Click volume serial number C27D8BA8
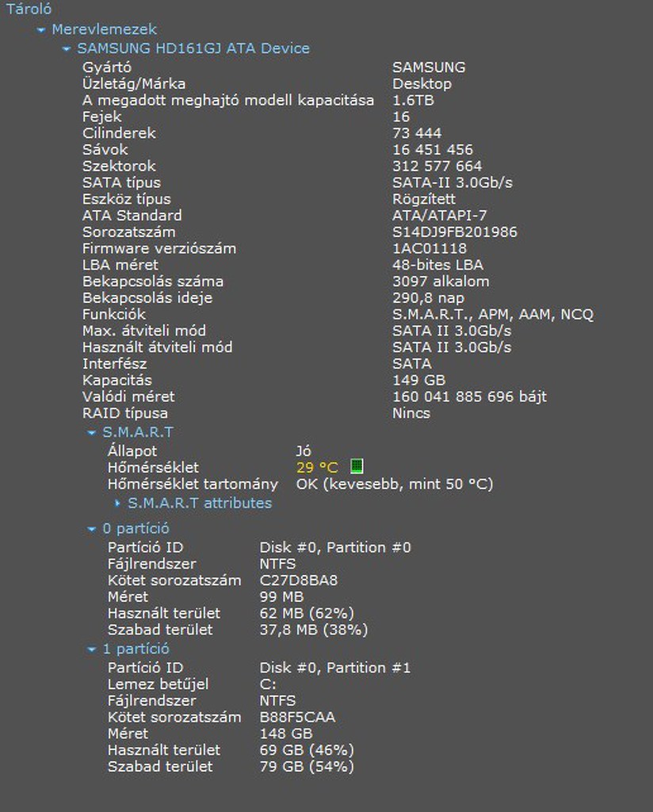 [298, 580]
